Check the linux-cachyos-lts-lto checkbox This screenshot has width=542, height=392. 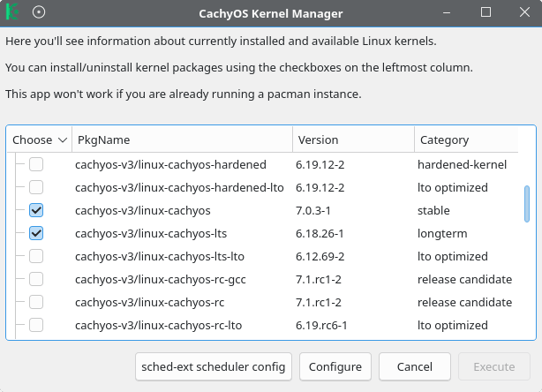pyautogui.click(x=36, y=256)
